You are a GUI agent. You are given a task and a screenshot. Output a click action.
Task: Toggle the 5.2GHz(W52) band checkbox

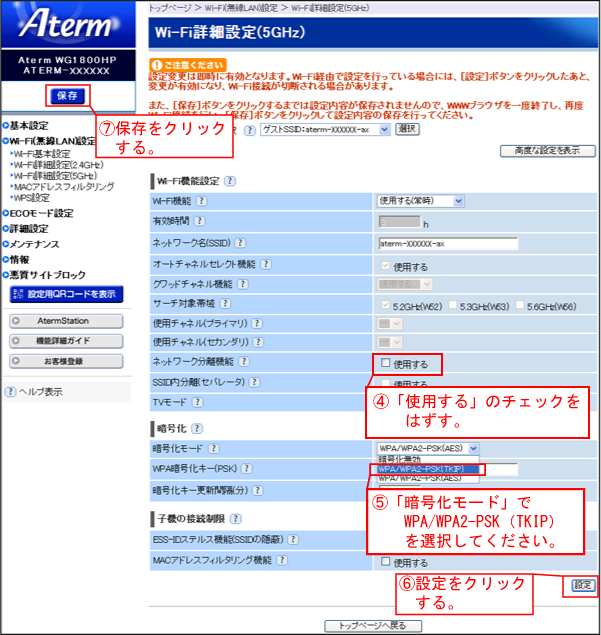pos(386,304)
